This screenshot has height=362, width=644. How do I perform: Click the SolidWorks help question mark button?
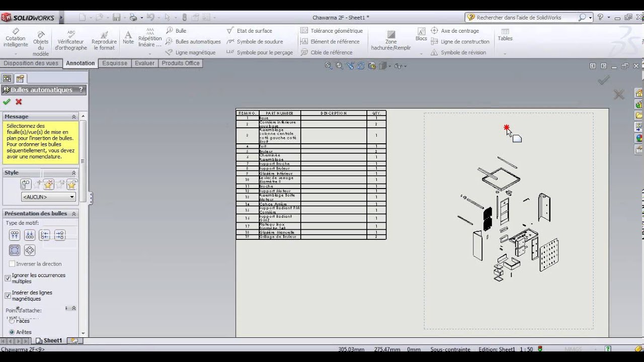600,18
